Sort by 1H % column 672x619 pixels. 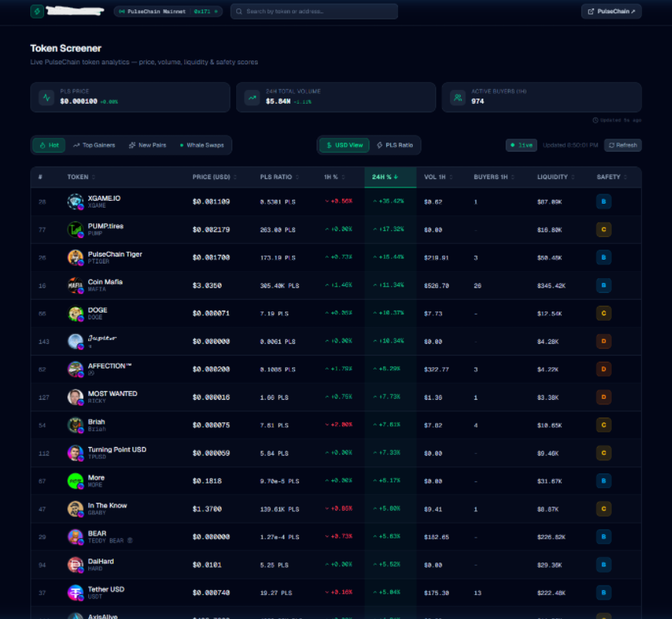pos(334,177)
